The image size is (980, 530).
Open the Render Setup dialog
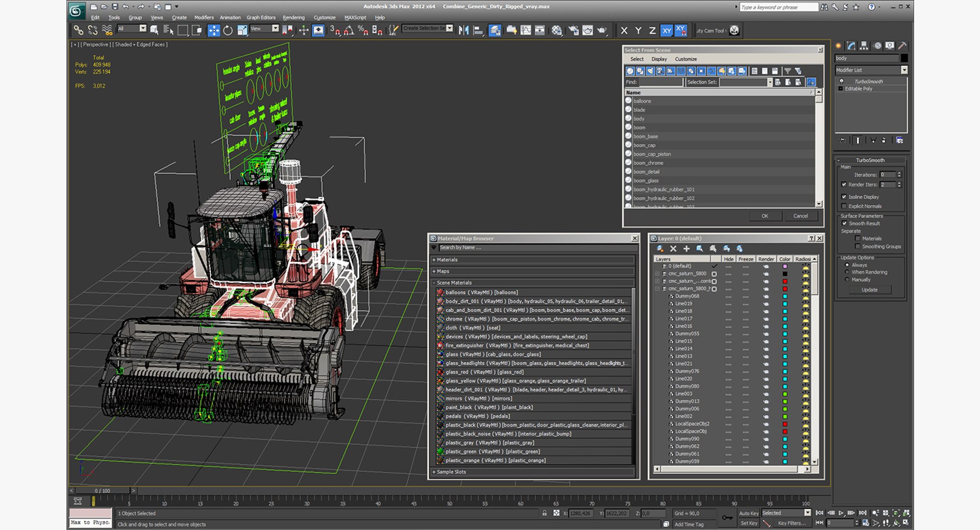(x=573, y=30)
